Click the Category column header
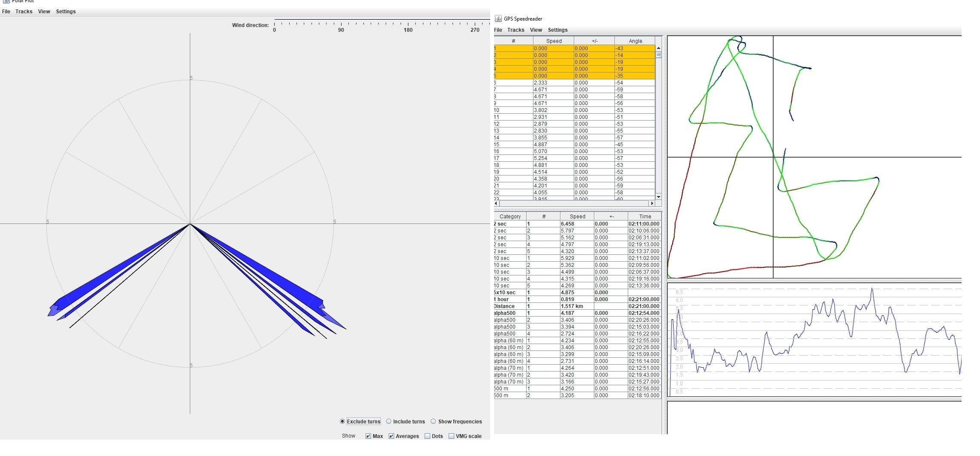Viewport: 980px width, 456px height. [510, 217]
